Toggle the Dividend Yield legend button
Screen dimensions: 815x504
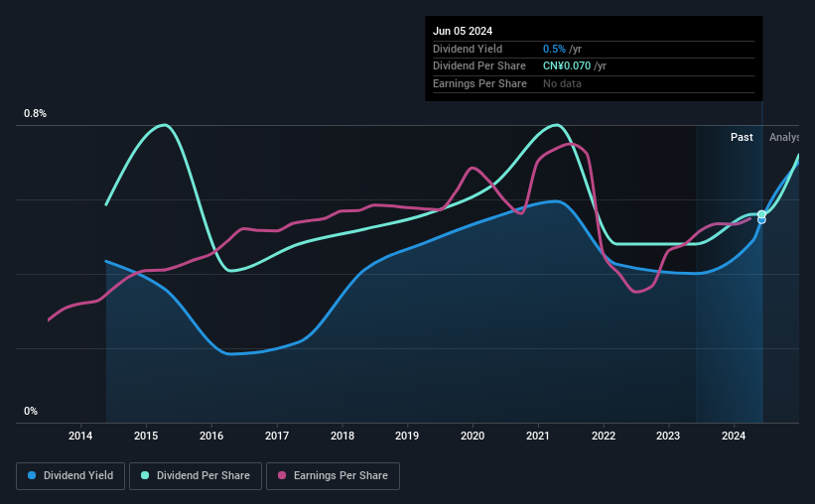70,476
